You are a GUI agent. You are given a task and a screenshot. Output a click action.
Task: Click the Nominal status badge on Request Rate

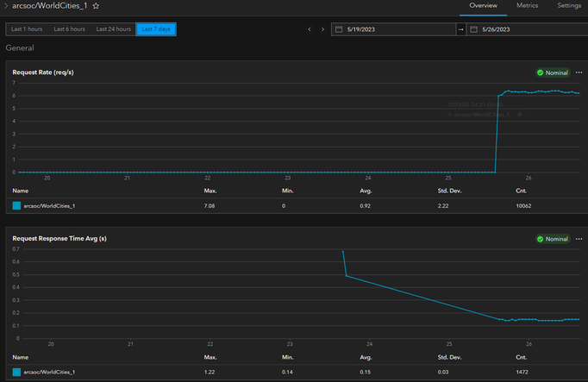[x=553, y=72]
